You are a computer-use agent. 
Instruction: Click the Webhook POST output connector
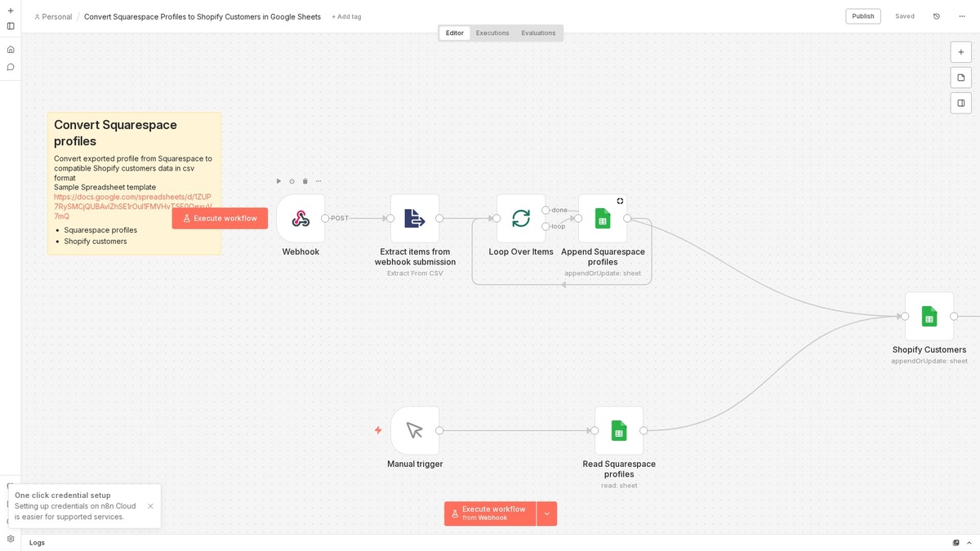325,218
